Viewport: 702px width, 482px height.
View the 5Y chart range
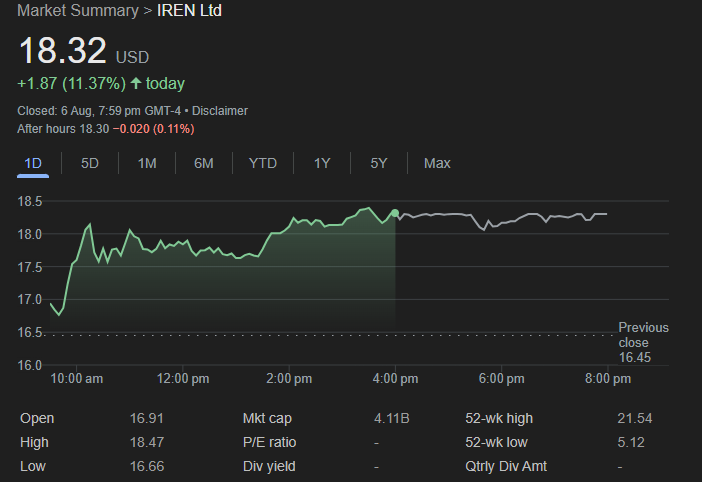click(379, 163)
